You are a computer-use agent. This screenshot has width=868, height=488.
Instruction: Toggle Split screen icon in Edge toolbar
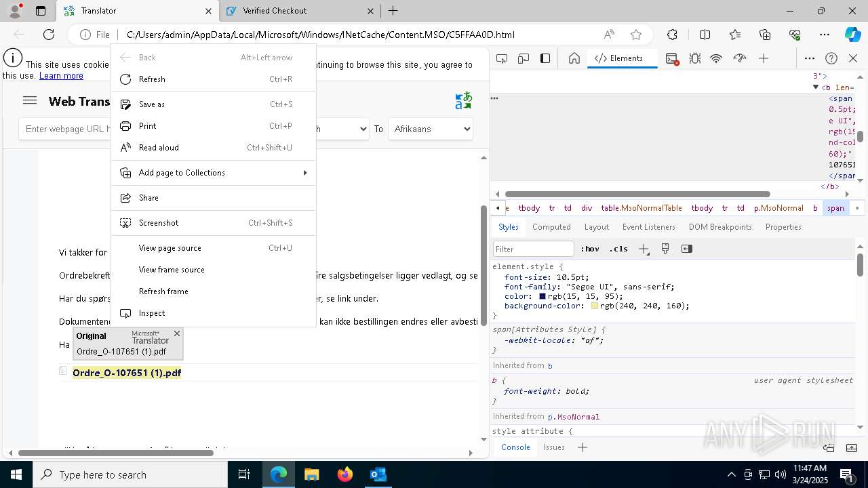(x=705, y=35)
